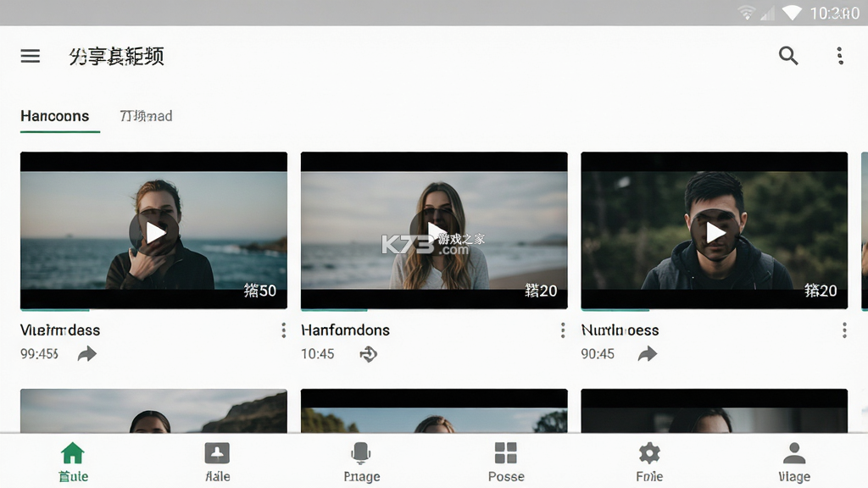Click the 10:45 duration text
This screenshot has width=868, height=488.
tap(318, 353)
